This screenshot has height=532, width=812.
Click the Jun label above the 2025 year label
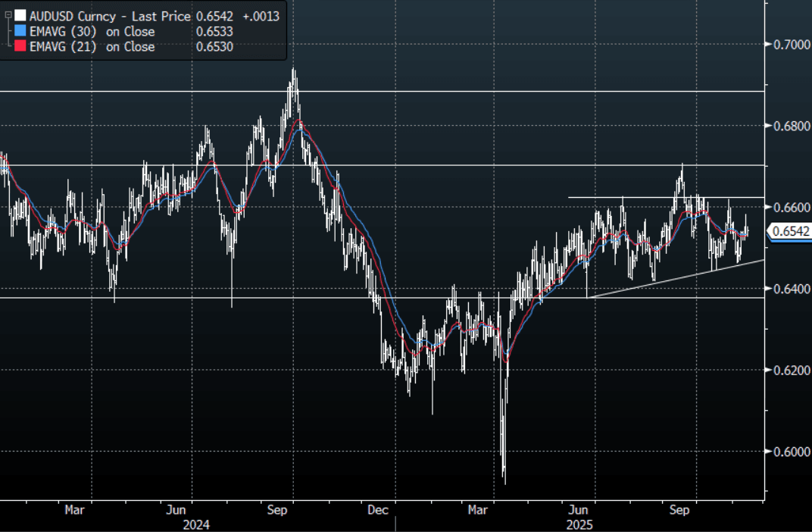pyautogui.click(x=579, y=511)
